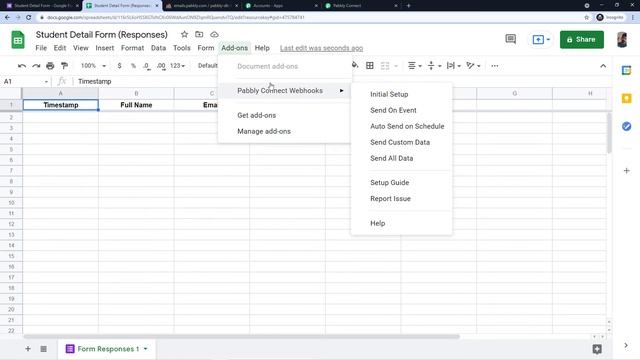Format as currency with dollar icon
Viewport: 640px width, 360px height.
(x=119, y=66)
